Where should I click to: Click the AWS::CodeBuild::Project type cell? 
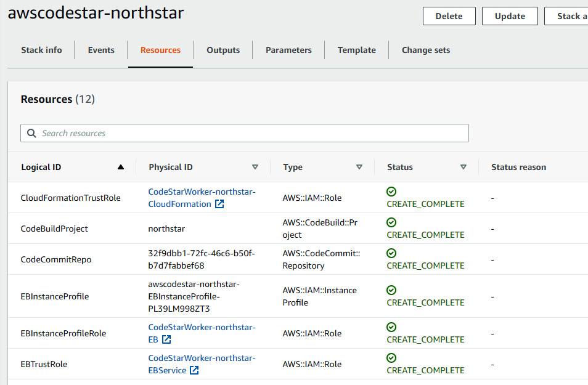(x=320, y=229)
